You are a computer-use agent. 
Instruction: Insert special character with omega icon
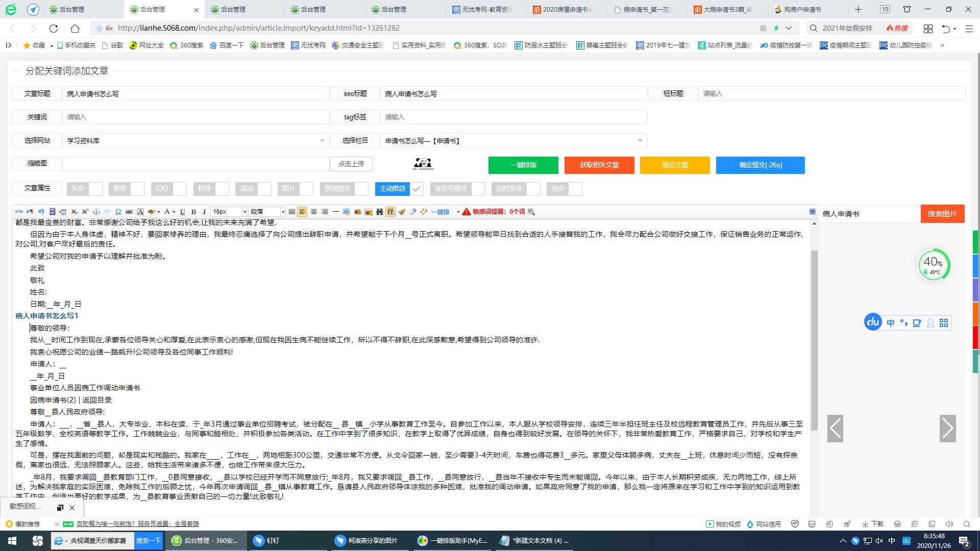(118, 212)
